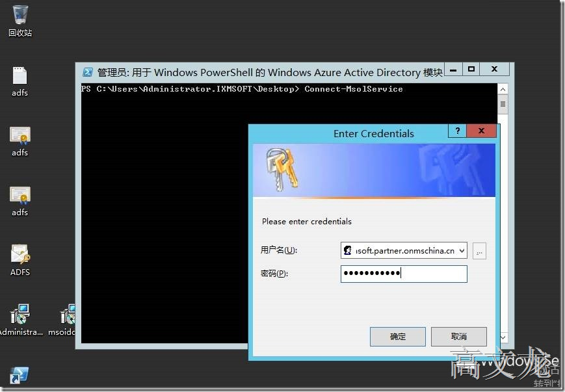Click the PowerShell scrollbar up arrow
Screen dimensions: 565x392
[503, 89]
